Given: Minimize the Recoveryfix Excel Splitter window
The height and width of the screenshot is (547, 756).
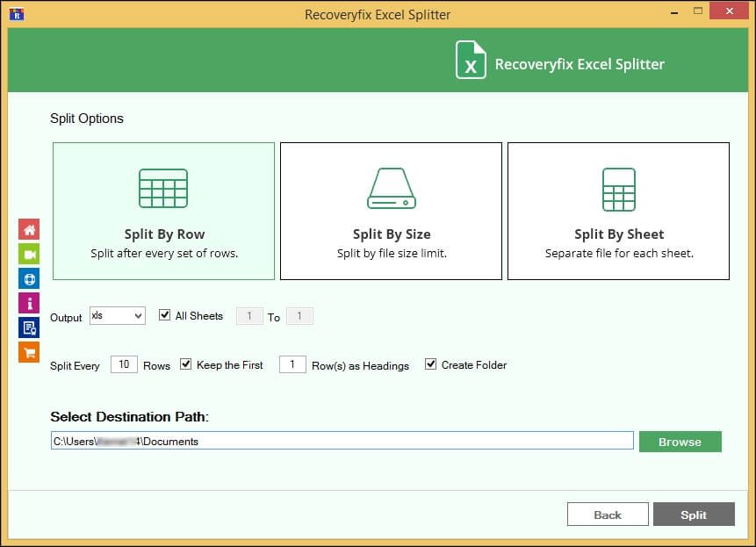Looking at the screenshot, I should [x=674, y=11].
